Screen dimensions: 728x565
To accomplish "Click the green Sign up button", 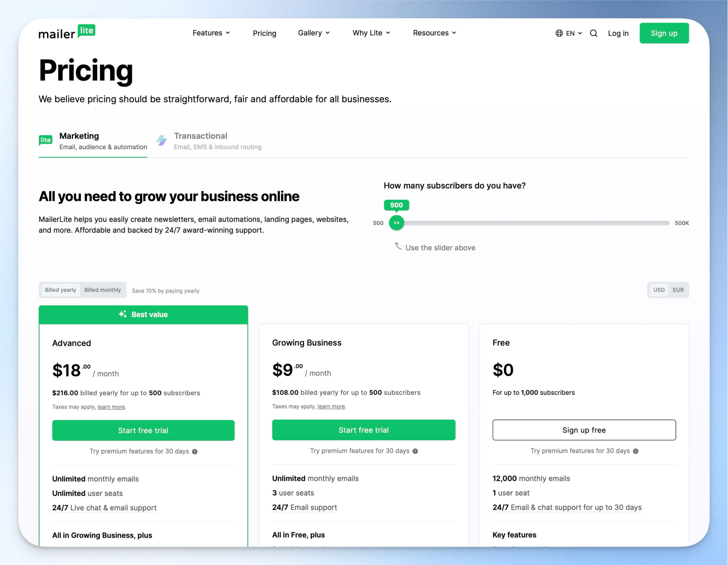I will pos(664,33).
